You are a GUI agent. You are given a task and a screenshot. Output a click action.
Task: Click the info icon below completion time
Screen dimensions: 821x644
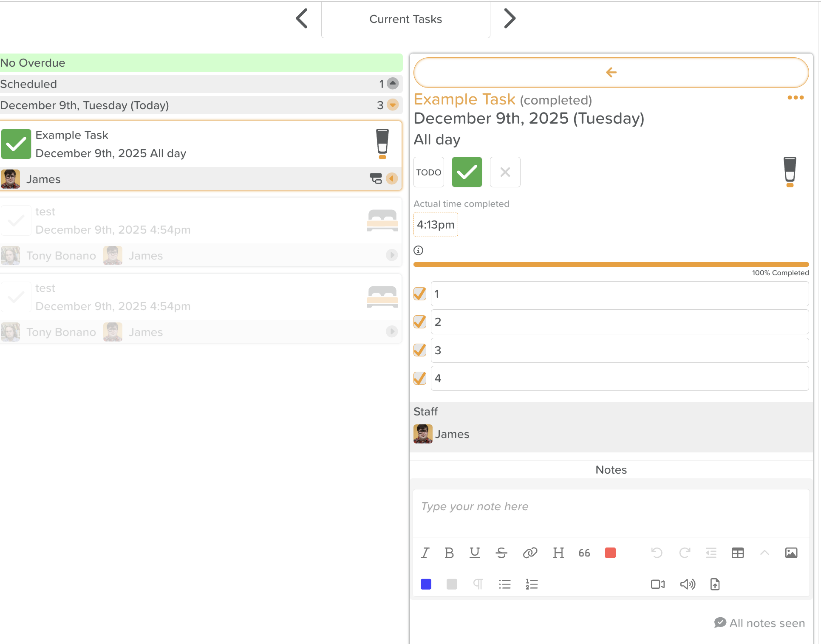(419, 250)
